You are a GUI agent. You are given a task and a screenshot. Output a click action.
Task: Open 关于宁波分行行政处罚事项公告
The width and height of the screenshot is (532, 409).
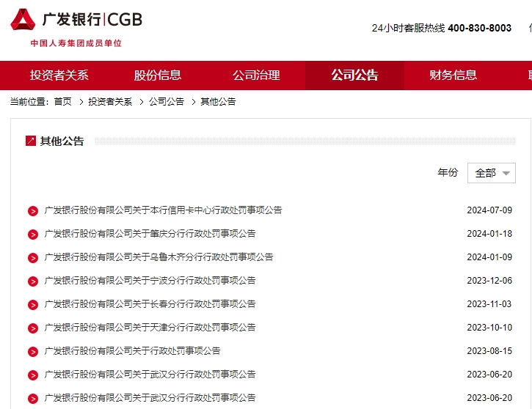pyautogui.click(x=150, y=280)
